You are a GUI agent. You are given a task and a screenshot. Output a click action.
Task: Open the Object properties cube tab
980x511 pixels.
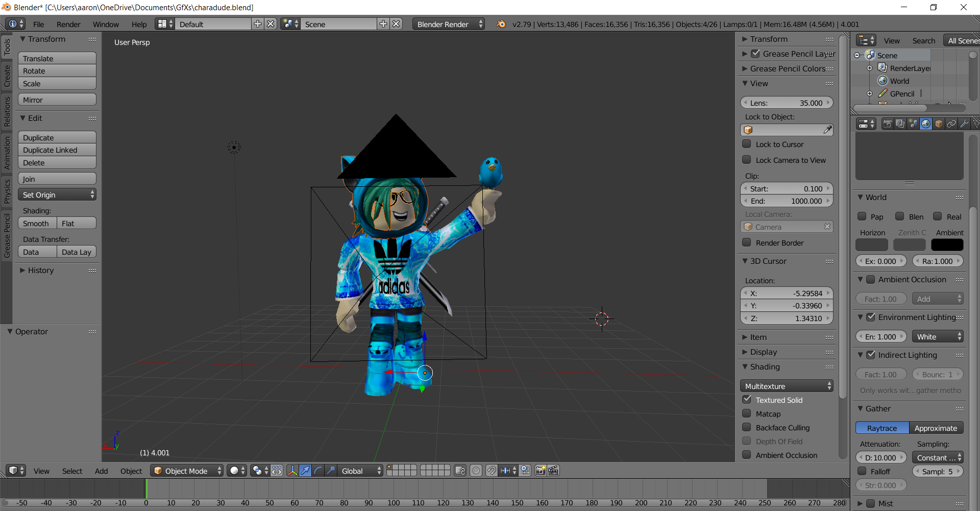[939, 124]
